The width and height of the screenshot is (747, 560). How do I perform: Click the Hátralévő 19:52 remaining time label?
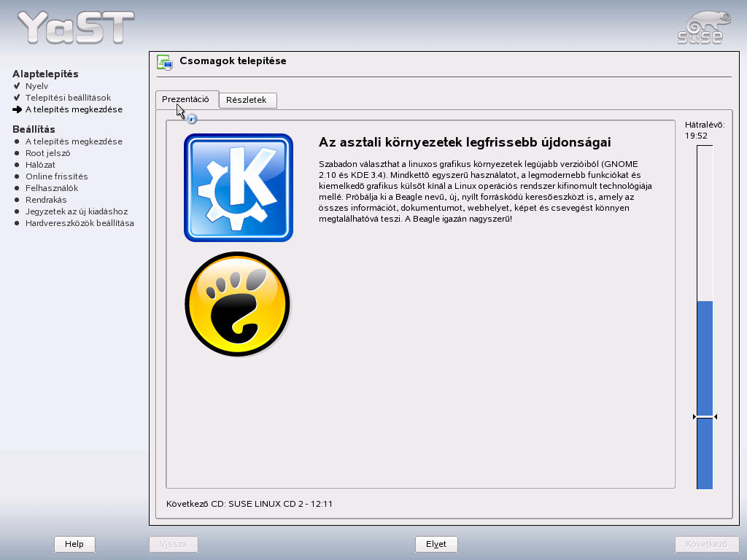pos(705,130)
